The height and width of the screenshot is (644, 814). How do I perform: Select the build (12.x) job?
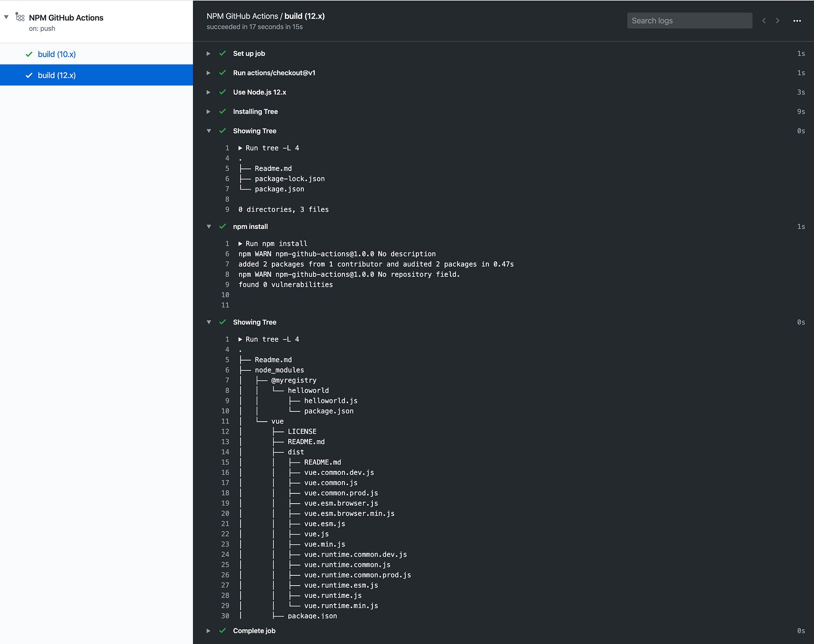point(97,75)
